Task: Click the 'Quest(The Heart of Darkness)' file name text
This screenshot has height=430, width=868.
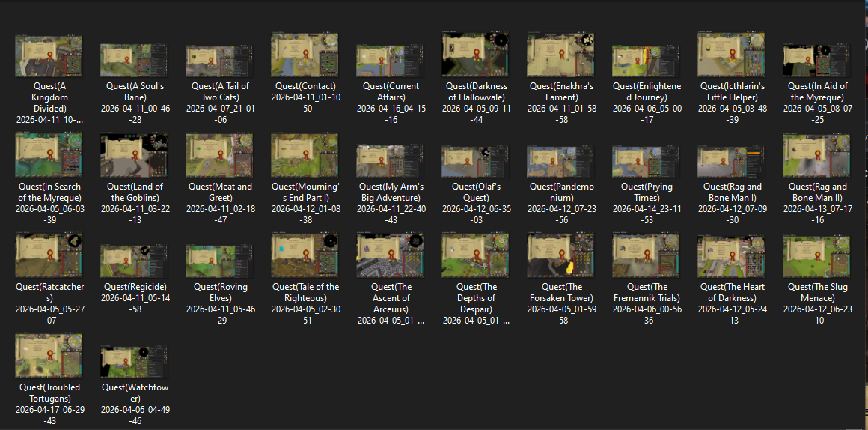Action: (731, 292)
